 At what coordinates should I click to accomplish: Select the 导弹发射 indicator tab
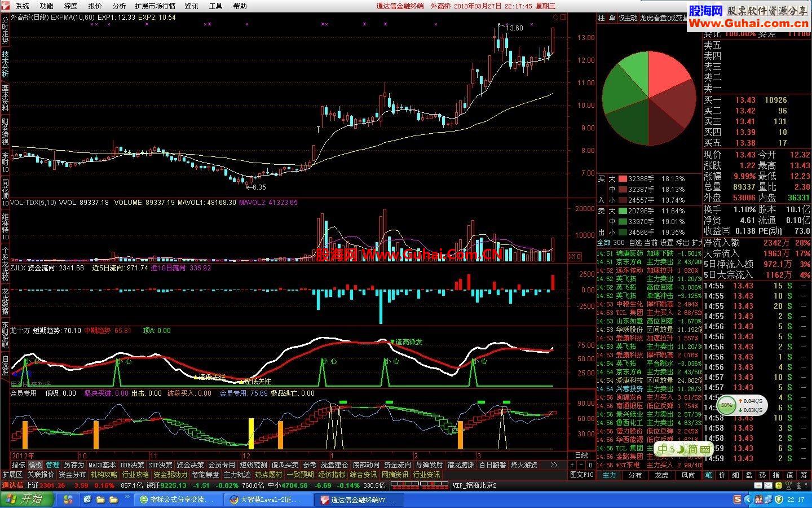click(429, 465)
